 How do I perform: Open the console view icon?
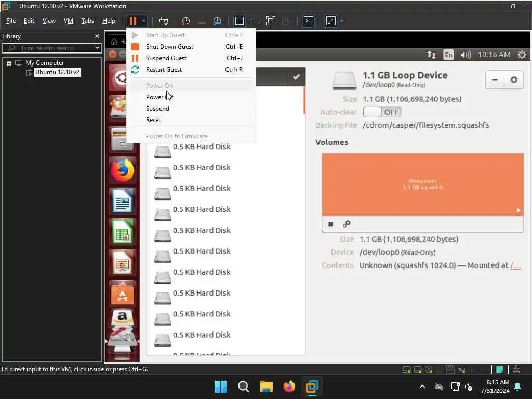(309, 21)
